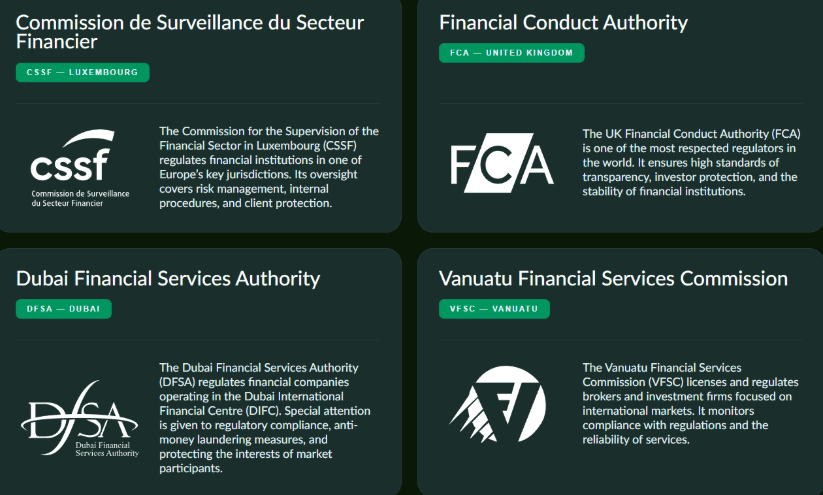The height and width of the screenshot is (495, 823).
Task: Click the CSSF logo image
Action: tap(80, 167)
